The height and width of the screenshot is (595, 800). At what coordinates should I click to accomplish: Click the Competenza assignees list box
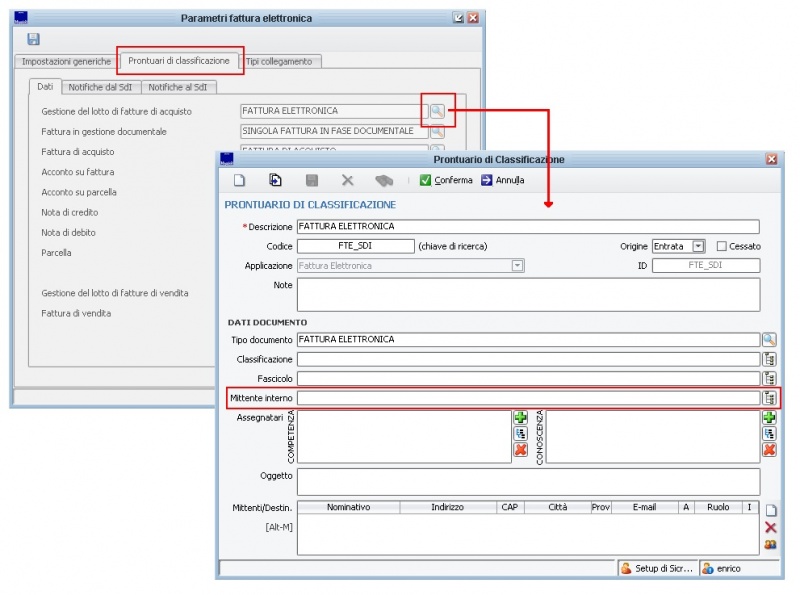pyautogui.click(x=404, y=437)
